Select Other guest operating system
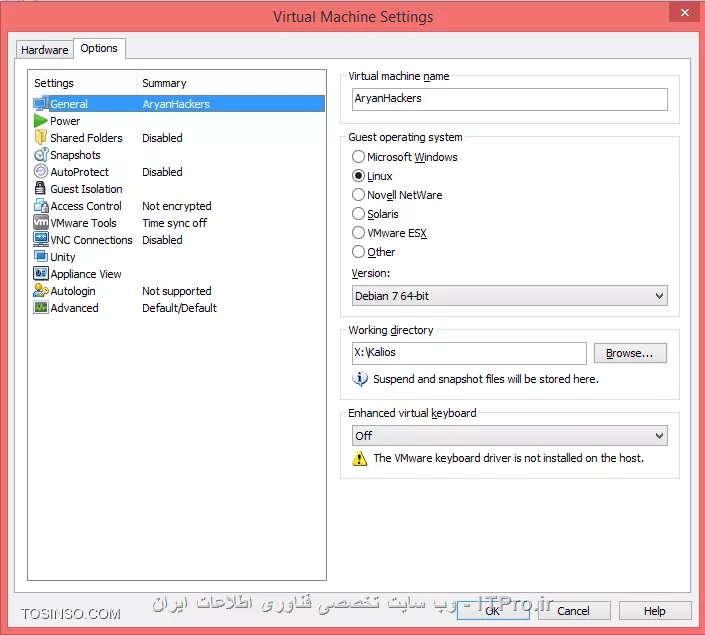Image resolution: width=705 pixels, height=635 pixels. tap(358, 251)
